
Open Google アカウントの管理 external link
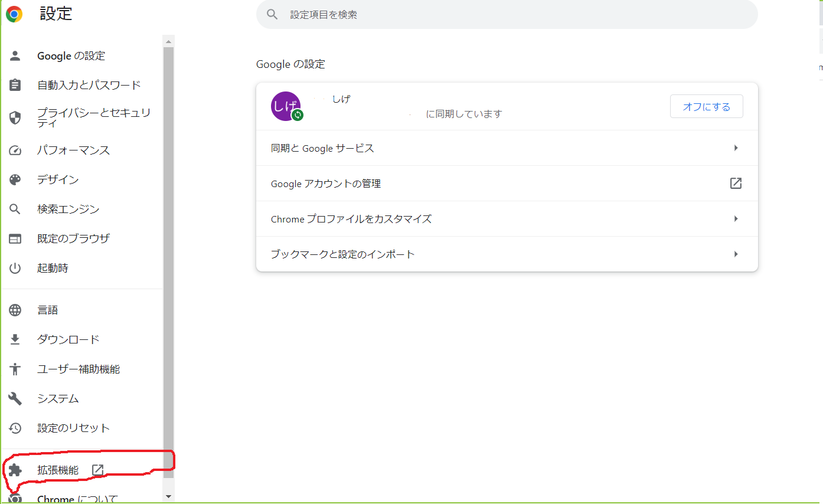point(736,184)
